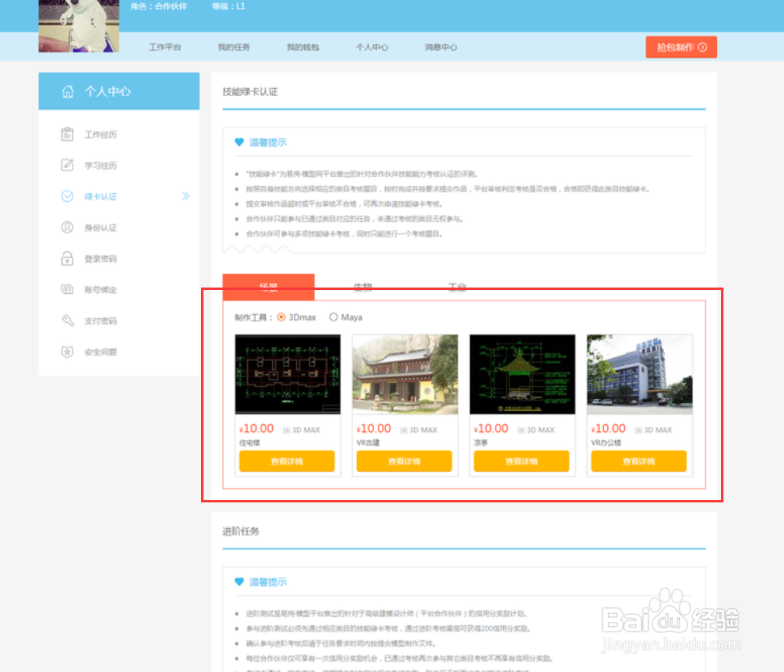Select the Maya radio button
The width and height of the screenshot is (784, 672).
333,317
